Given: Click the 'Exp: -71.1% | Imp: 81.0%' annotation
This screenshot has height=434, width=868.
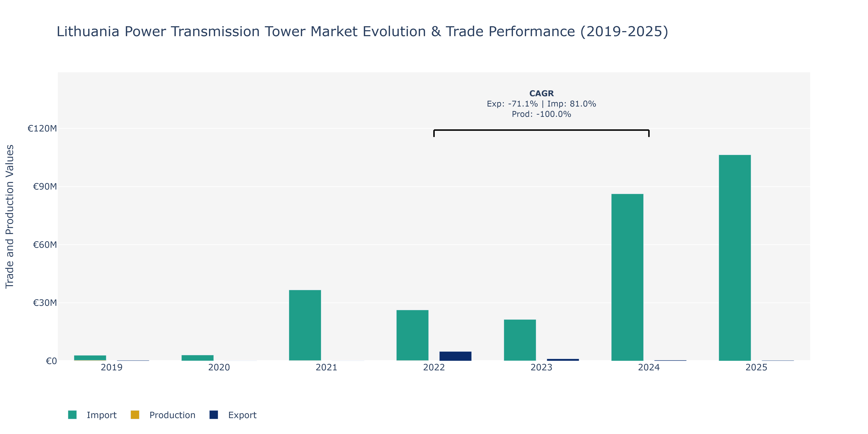Looking at the screenshot, I should (541, 104).
